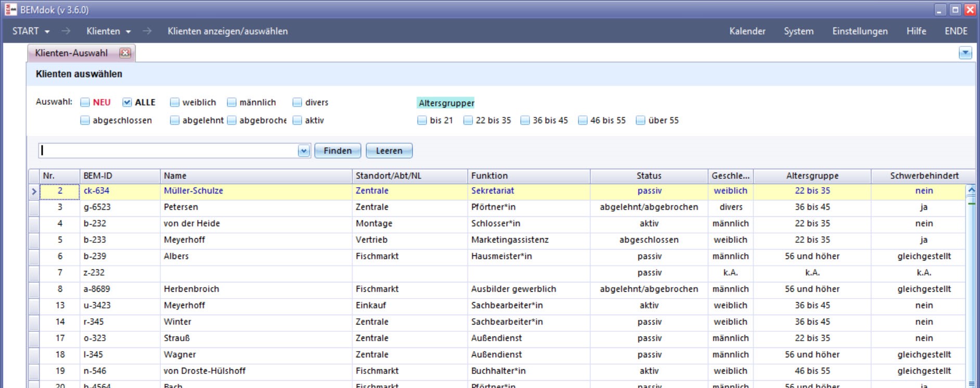980x388 pixels.
Task: Click BEM-ID u-3423 cell
Action: [x=120, y=305]
